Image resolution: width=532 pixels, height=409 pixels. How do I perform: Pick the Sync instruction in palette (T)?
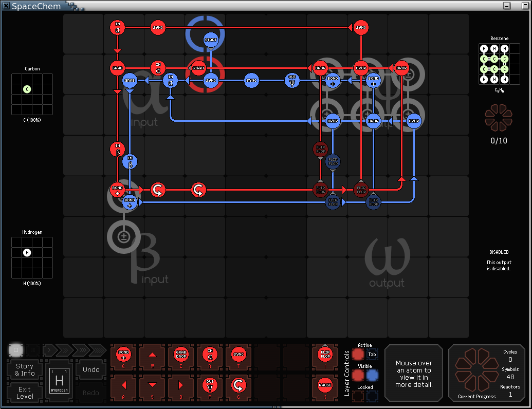pyautogui.click(x=239, y=356)
